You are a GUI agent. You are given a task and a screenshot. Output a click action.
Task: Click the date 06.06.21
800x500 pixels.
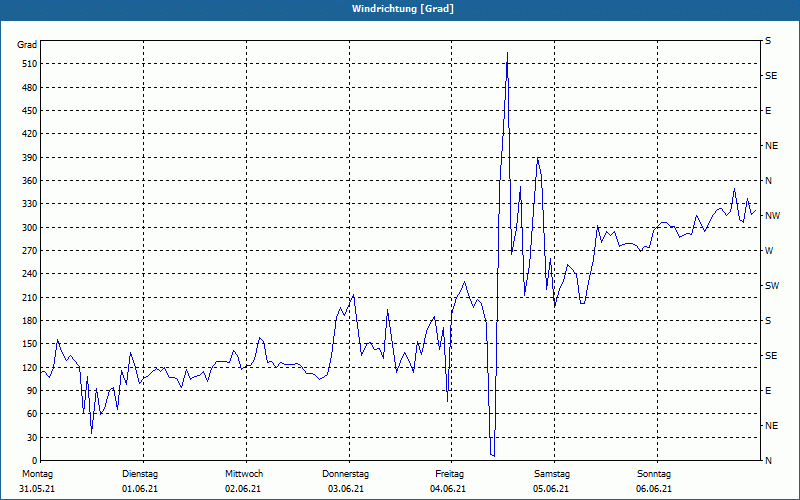(x=654, y=489)
